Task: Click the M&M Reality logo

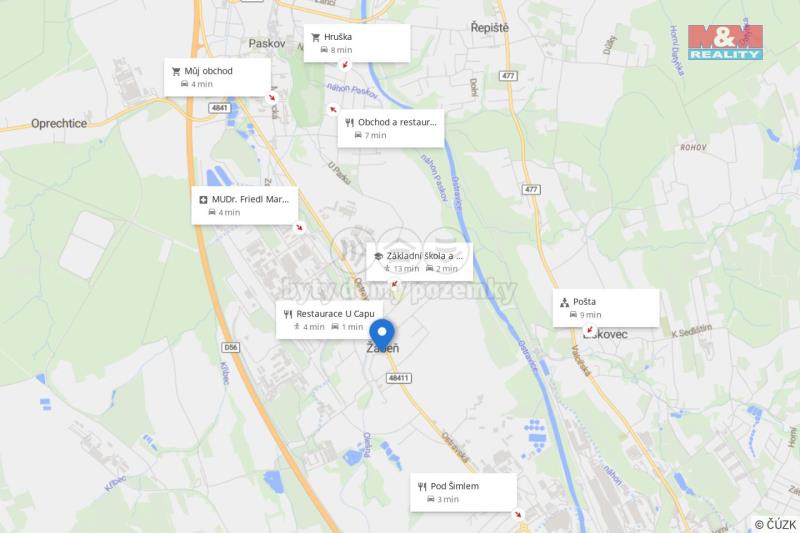Action: pyautogui.click(x=725, y=42)
